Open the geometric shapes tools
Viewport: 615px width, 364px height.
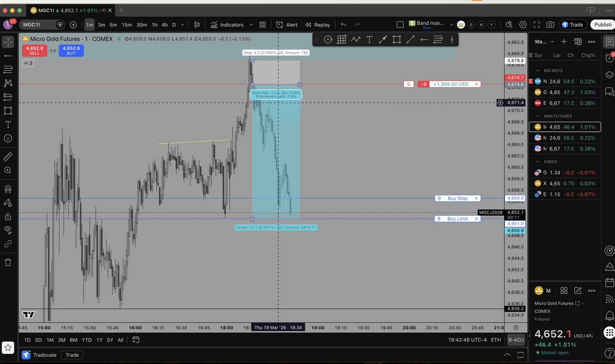tap(8, 111)
